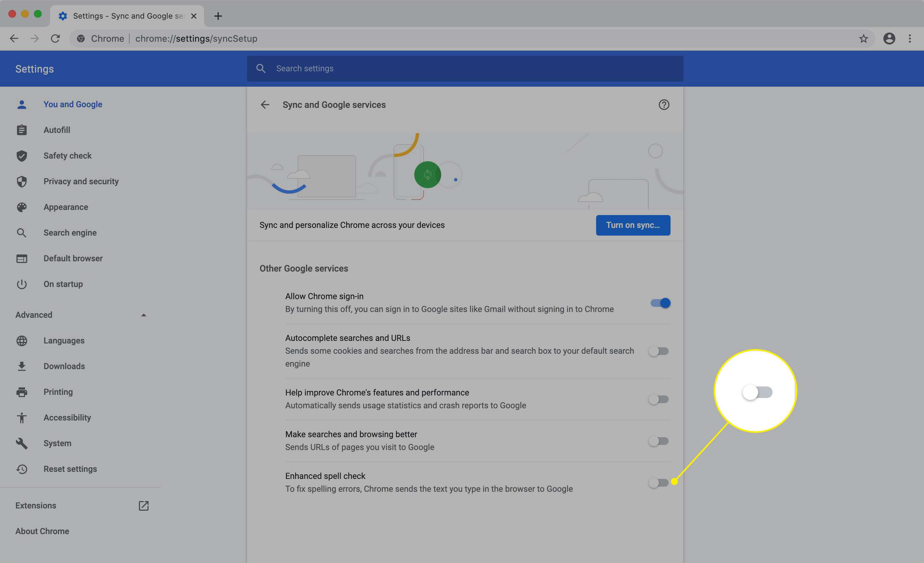
Task: Open Extensions page link
Action: pos(36,506)
